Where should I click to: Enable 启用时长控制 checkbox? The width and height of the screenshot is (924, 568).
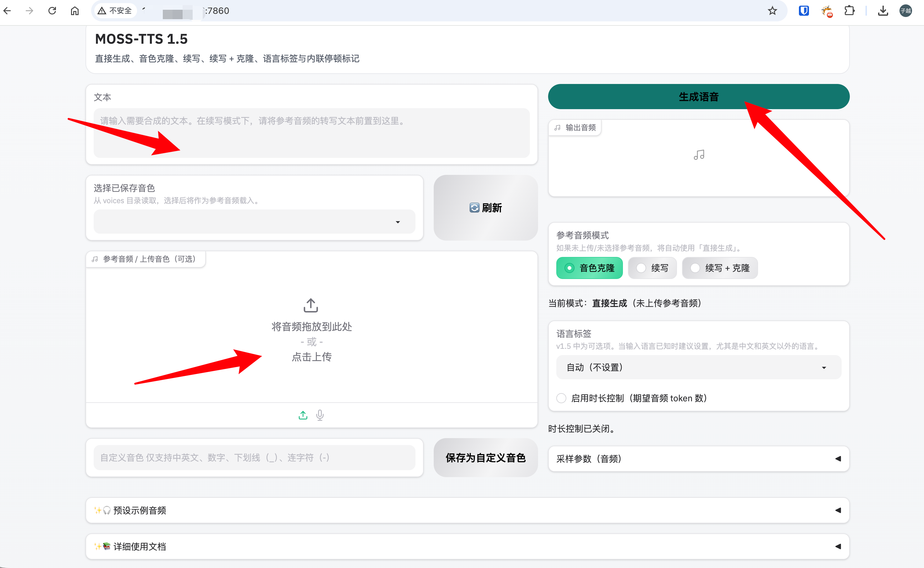pos(561,398)
